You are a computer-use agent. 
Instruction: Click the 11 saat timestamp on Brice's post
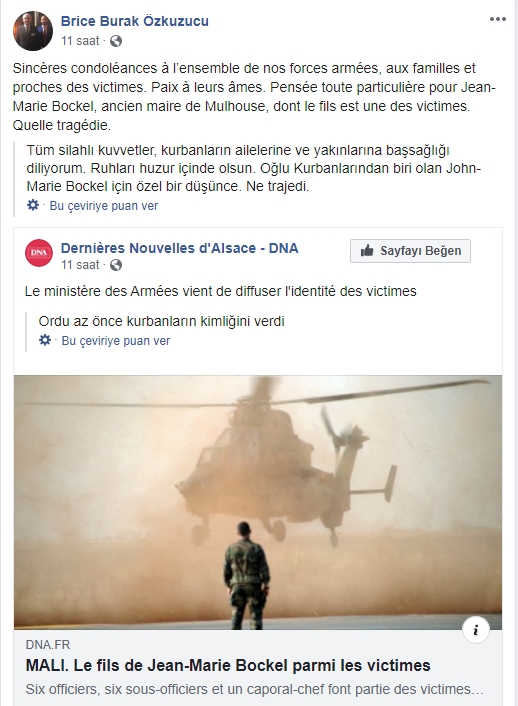pos(80,41)
